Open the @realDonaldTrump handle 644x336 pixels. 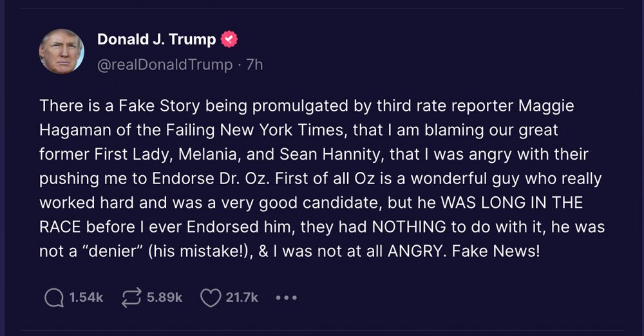165,65
